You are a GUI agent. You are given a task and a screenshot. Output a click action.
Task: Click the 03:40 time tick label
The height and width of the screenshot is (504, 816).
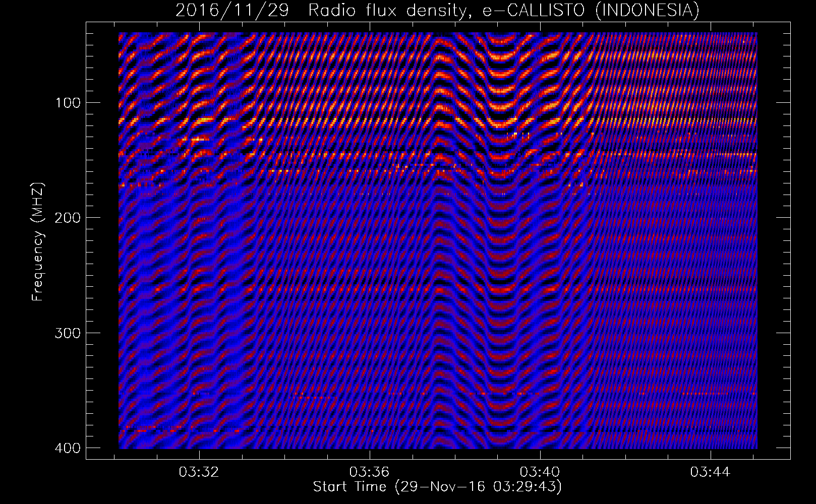540,472
